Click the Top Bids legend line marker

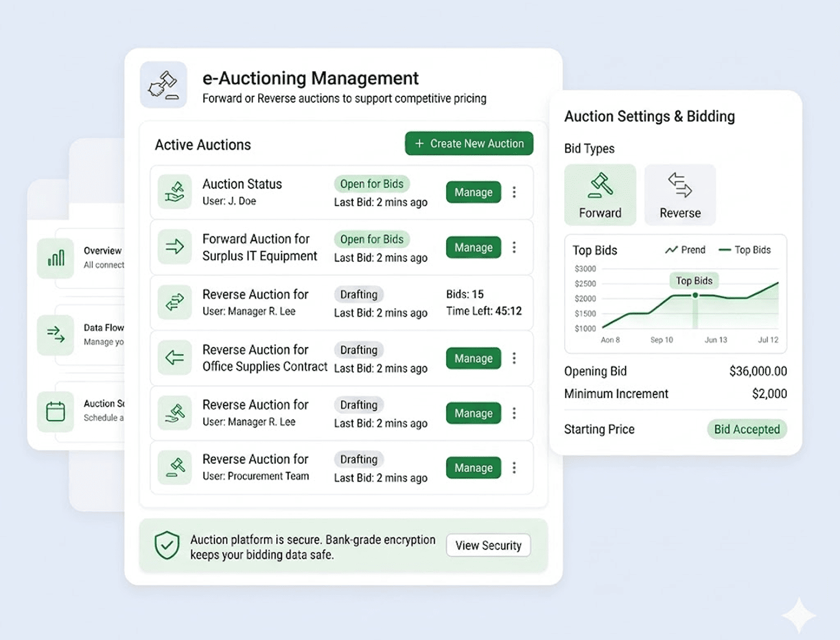(725, 250)
